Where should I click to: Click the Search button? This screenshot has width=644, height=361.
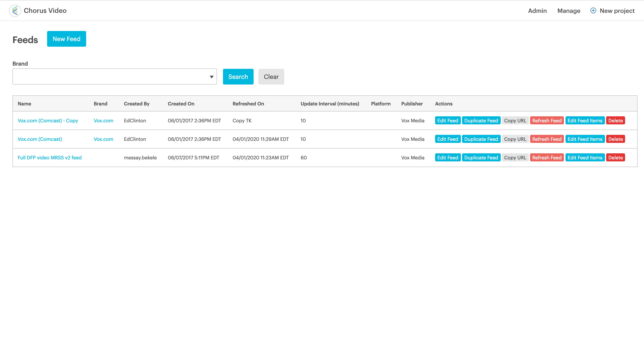pyautogui.click(x=238, y=76)
